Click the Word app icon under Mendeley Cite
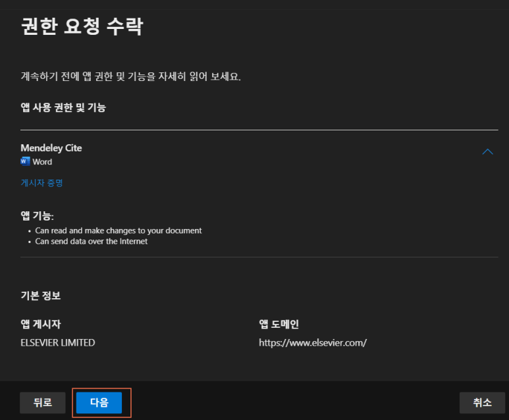 click(25, 161)
